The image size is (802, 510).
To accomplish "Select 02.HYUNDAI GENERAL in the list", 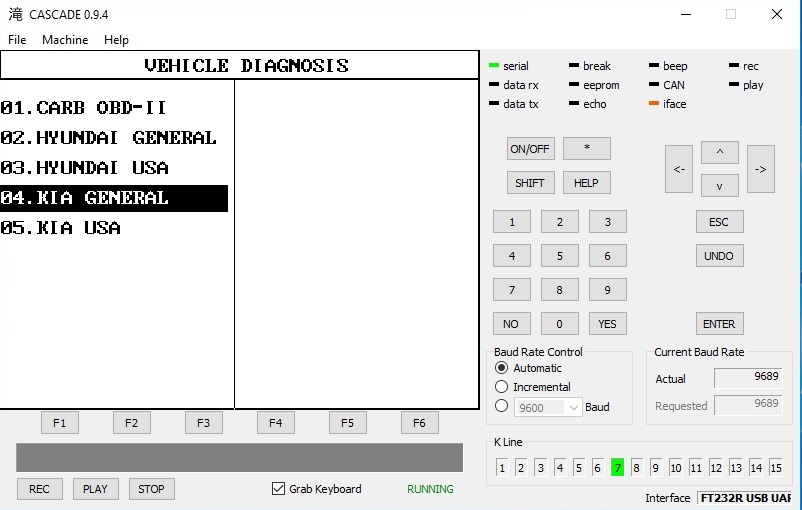I will pyautogui.click(x=109, y=138).
